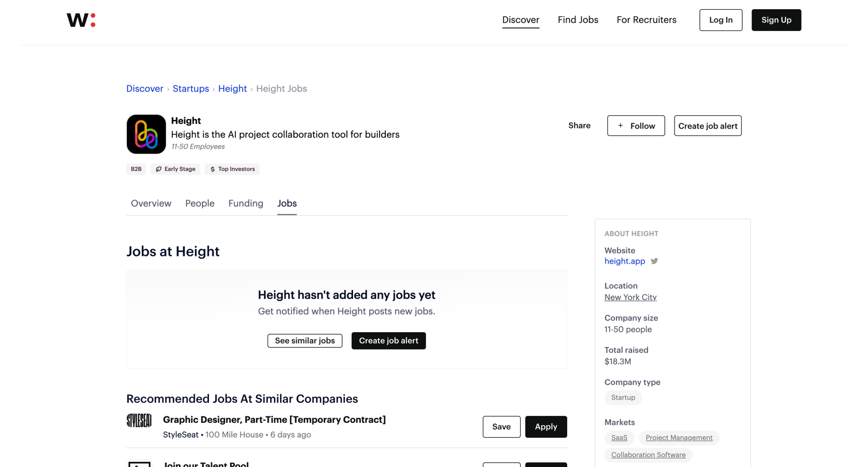
Task: Open the Height company logo
Action: click(146, 134)
